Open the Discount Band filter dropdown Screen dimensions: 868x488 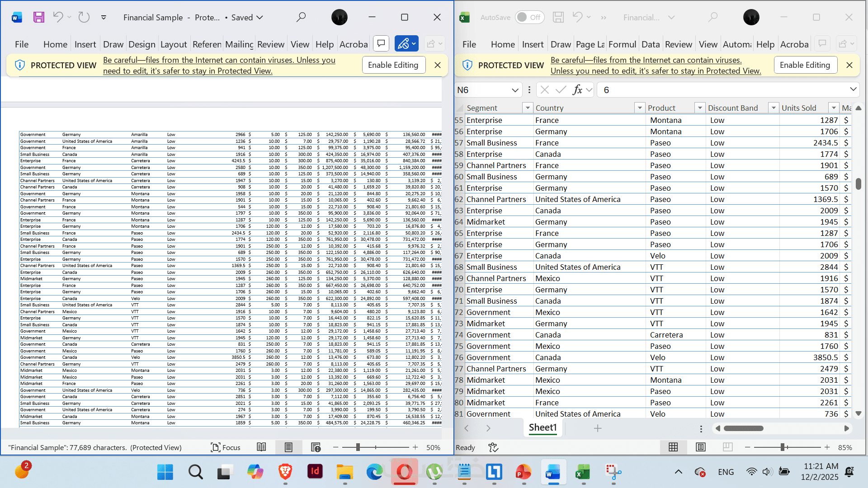[774, 108]
